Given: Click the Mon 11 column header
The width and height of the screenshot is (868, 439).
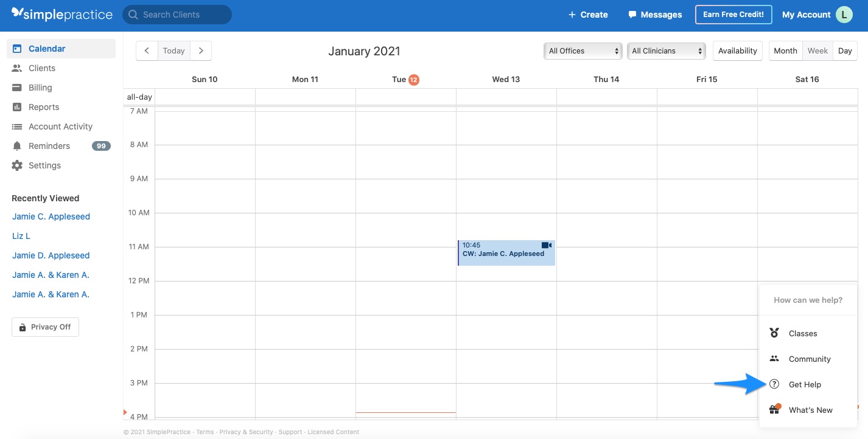Looking at the screenshot, I should point(305,80).
